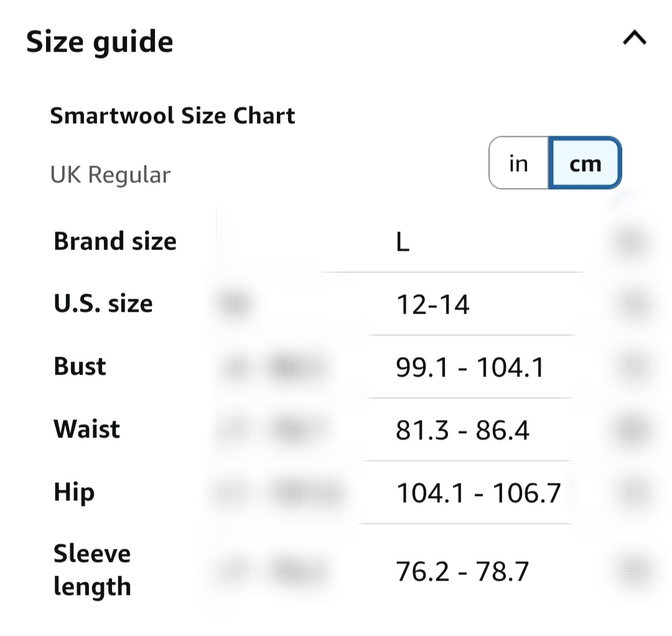The image size is (672, 636).
Task: Click the Size guide heading
Action: [x=100, y=42]
